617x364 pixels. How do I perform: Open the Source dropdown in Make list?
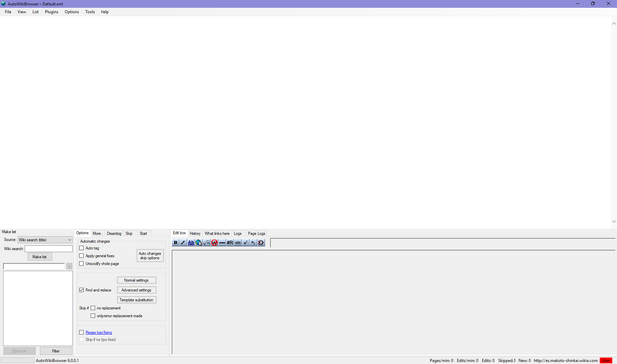click(45, 240)
